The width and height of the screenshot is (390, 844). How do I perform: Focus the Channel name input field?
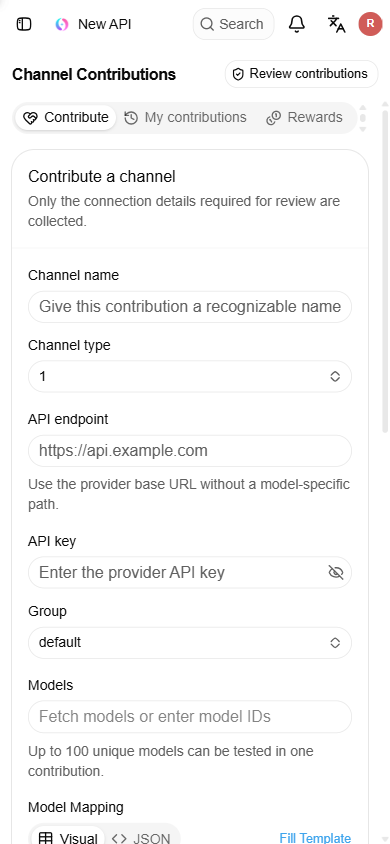click(x=190, y=307)
